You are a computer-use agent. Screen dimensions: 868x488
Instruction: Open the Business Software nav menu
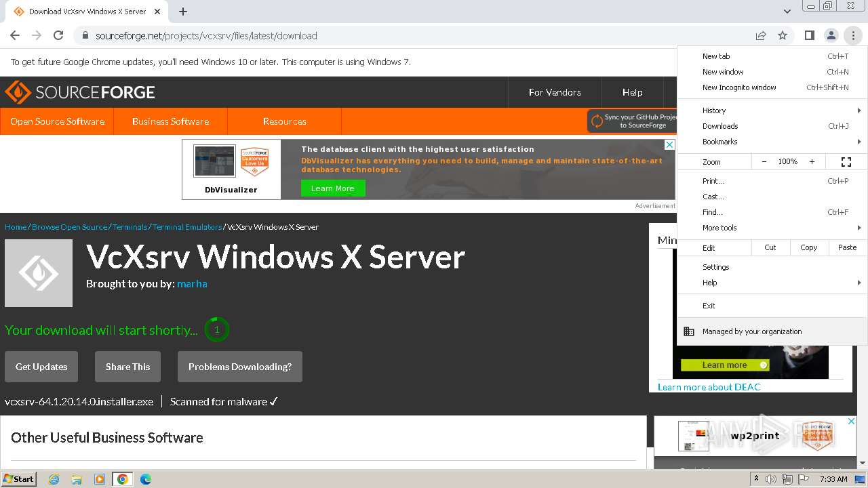click(x=170, y=121)
